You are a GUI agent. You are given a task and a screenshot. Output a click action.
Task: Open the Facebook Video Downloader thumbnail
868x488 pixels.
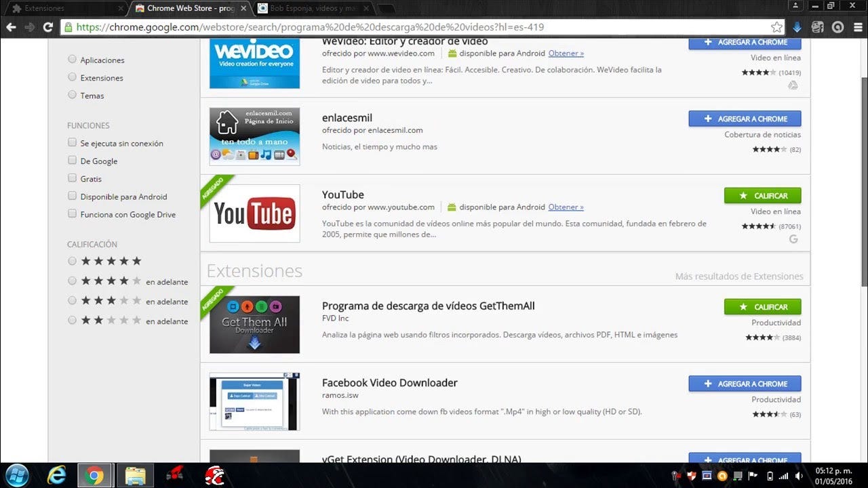coord(254,401)
